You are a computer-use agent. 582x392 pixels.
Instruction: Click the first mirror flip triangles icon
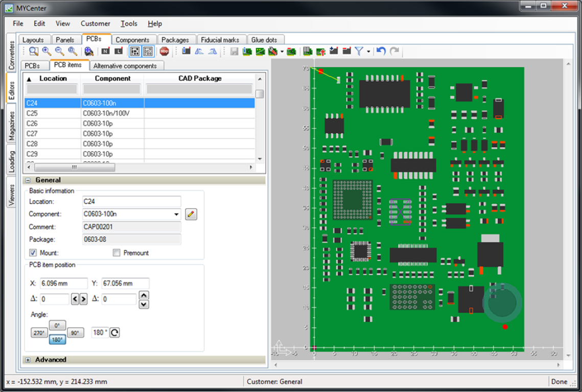(199, 51)
